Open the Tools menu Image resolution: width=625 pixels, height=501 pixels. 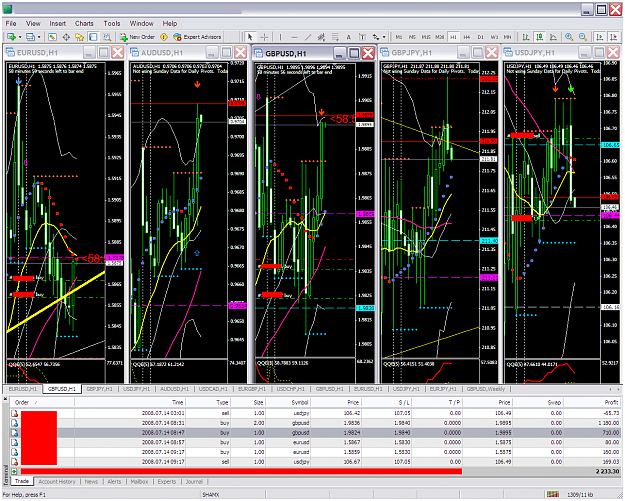point(112,24)
